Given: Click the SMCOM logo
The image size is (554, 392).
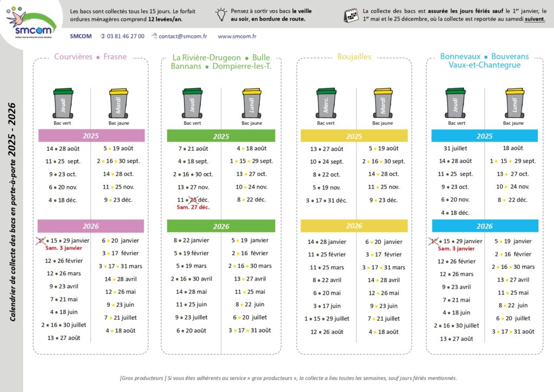Looking at the screenshot, I should click(x=31, y=22).
